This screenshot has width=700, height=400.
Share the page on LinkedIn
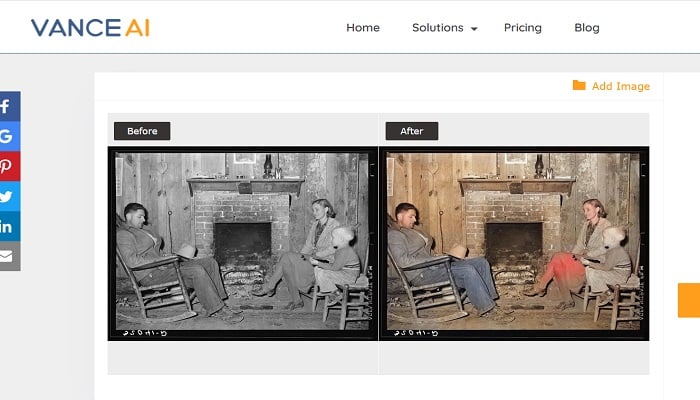(10, 226)
